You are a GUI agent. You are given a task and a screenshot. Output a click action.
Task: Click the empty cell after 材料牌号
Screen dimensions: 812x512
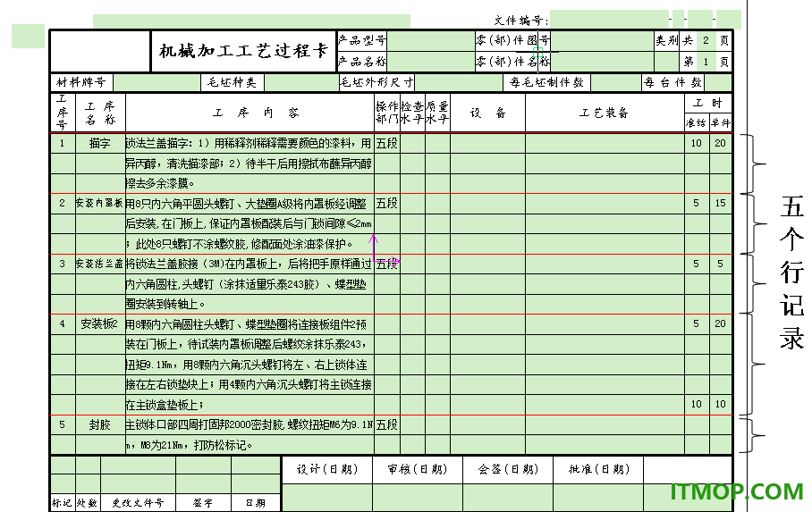(x=156, y=82)
